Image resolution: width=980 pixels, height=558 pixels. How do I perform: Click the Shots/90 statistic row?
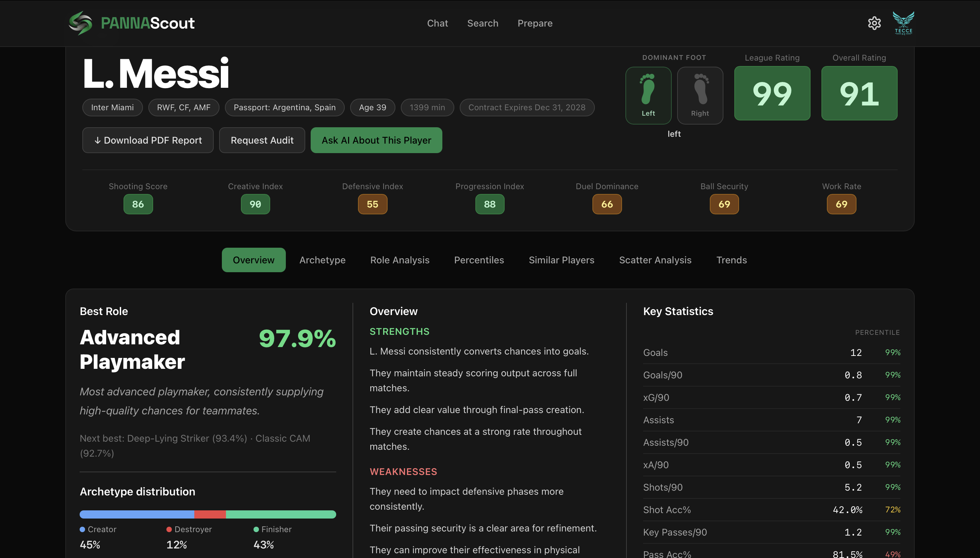(771, 488)
